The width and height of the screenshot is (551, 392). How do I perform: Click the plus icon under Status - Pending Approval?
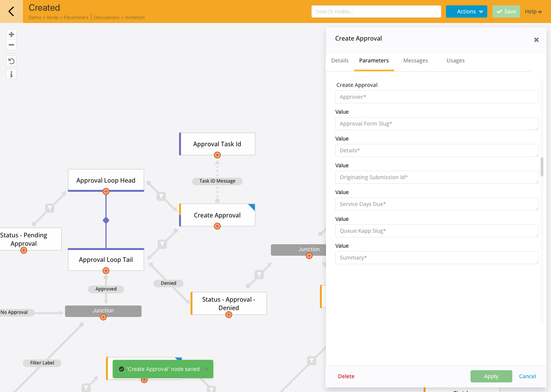(x=23, y=250)
